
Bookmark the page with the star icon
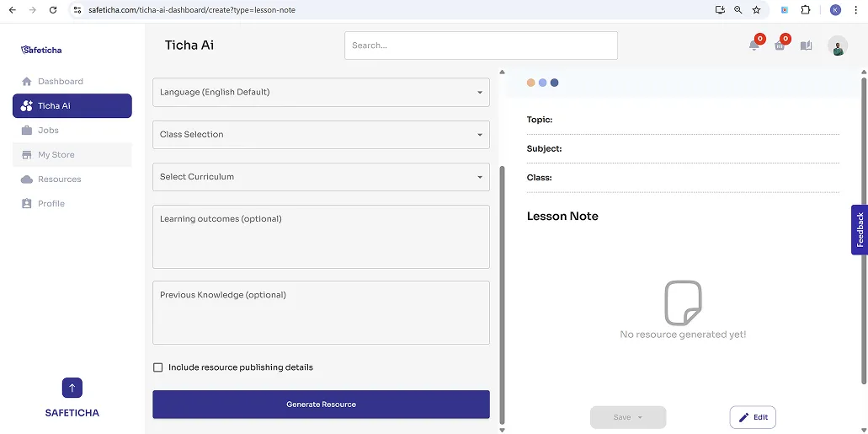[x=756, y=10]
